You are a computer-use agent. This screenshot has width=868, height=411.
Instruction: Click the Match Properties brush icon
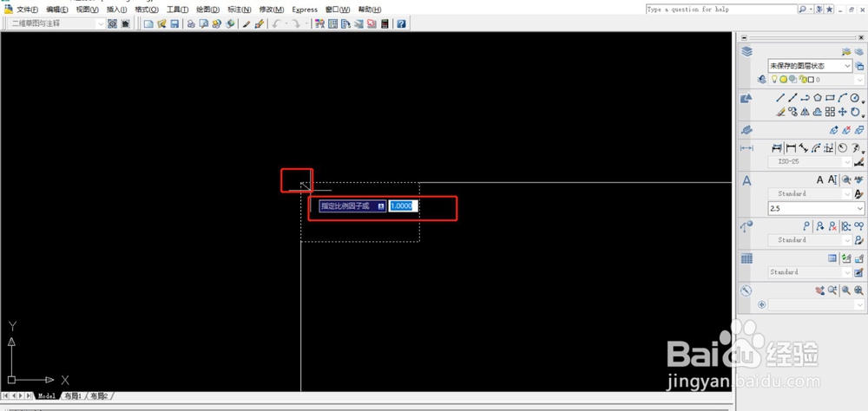[x=247, y=23]
